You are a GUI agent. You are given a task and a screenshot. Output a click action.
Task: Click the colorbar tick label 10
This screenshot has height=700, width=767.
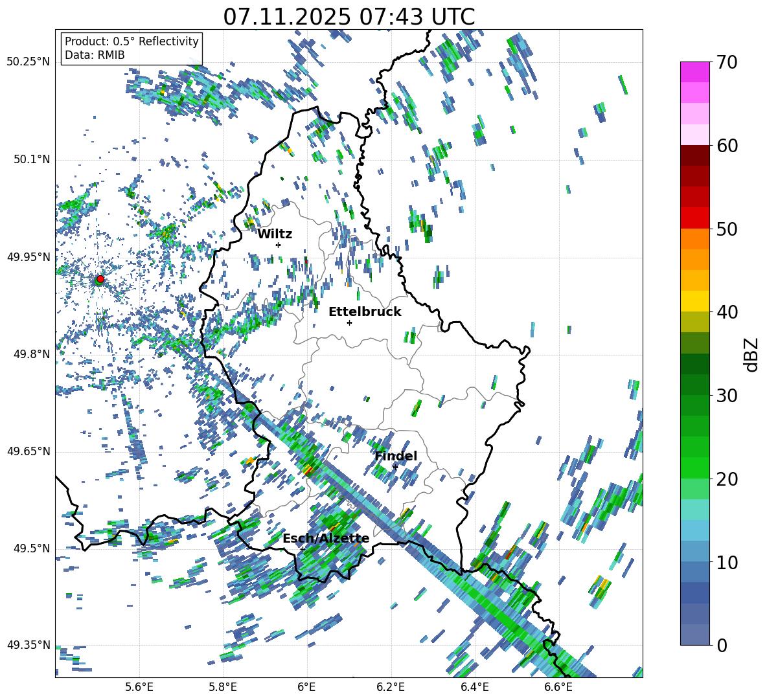(726, 562)
